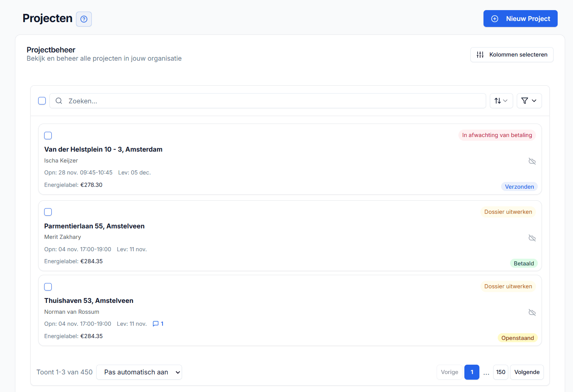Image resolution: width=573 pixels, height=392 pixels.
Task: Open the Parmentierlaan 55, Amstelveen project
Action: pos(94,226)
